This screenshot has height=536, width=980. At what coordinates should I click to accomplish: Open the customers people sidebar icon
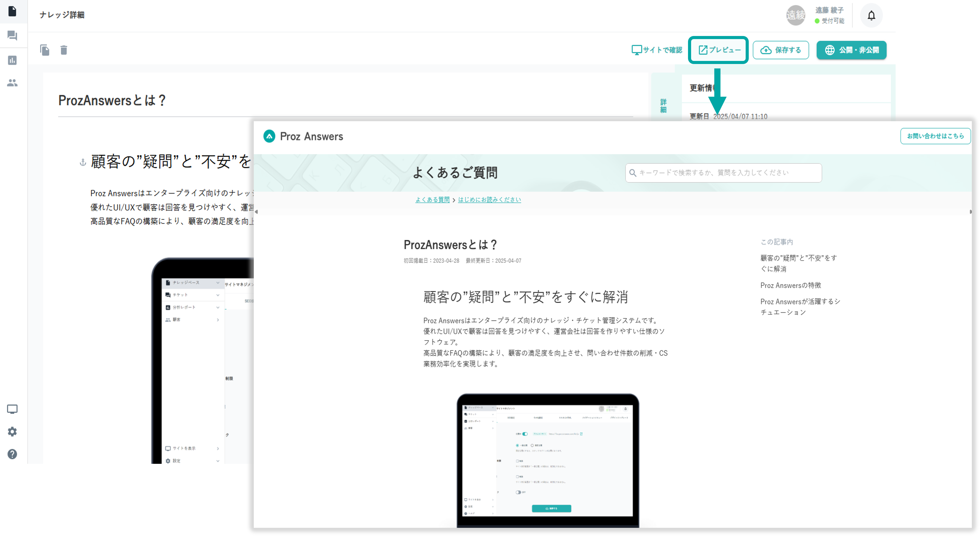point(12,83)
